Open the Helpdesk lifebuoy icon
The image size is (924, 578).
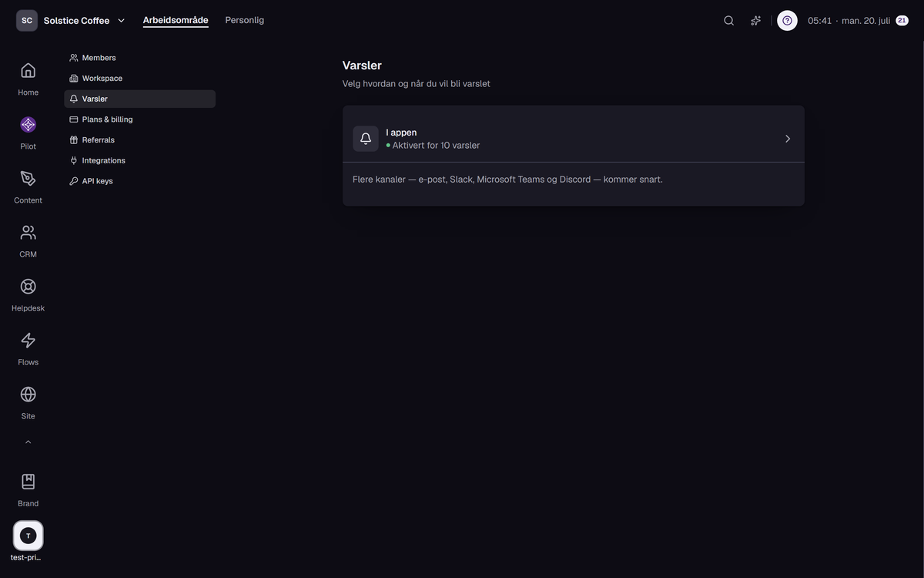coord(28,287)
